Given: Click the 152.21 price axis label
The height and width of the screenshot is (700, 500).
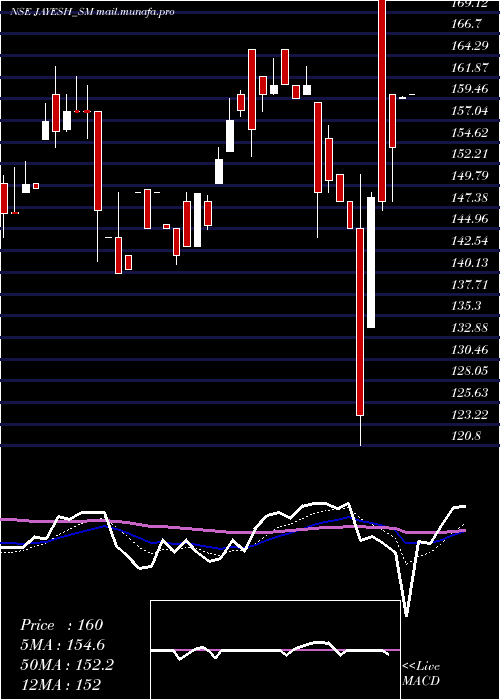Looking at the screenshot, I should (x=470, y=154).
